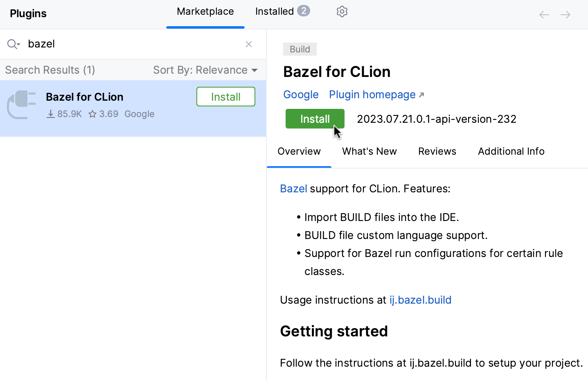588x381 pixels.
Task: Switch to the Reviews tab
Action: [x=437, y=151]
